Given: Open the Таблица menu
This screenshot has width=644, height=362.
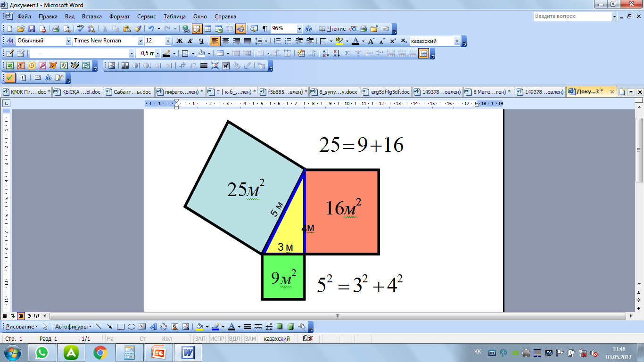Looking at the screenshot, I should click(x=174, y=16).
